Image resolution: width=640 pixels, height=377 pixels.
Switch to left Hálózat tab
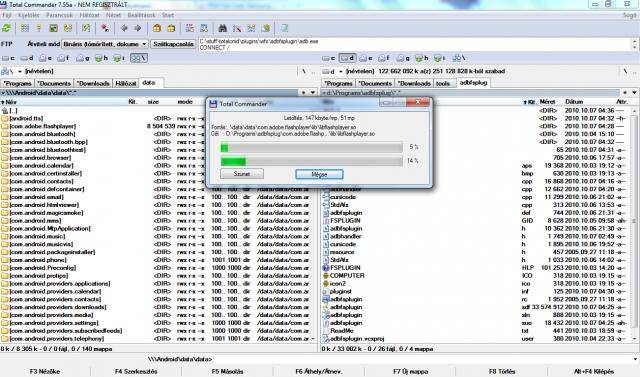(126, 83)
